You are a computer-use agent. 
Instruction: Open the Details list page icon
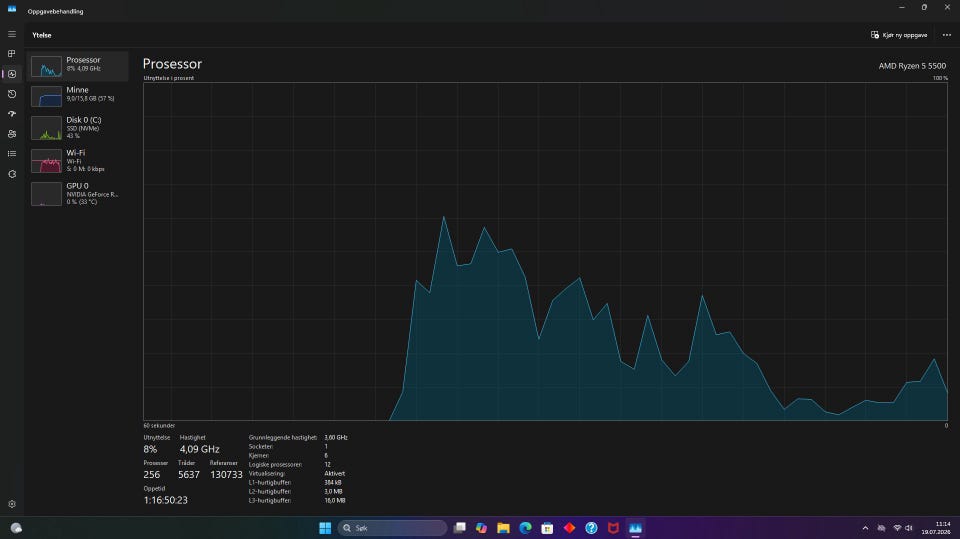(x=12, y=154)
